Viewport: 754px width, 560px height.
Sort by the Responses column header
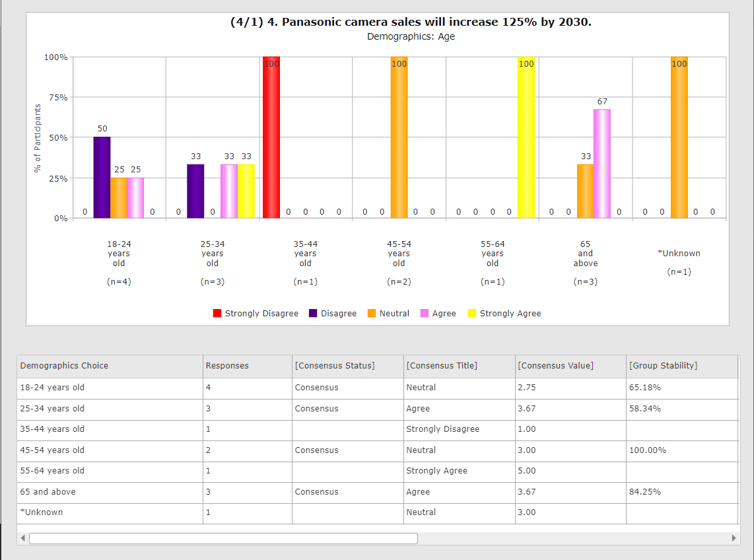coord(227,366)
